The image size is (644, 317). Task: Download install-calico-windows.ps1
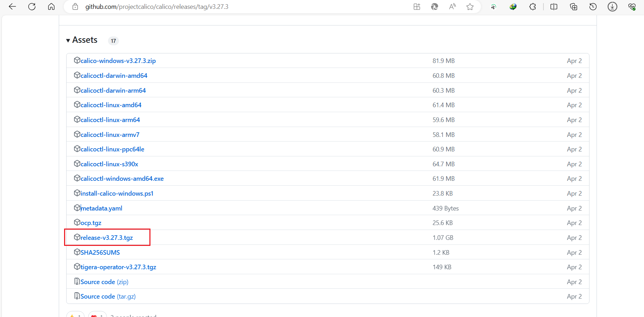click(117, 194)
